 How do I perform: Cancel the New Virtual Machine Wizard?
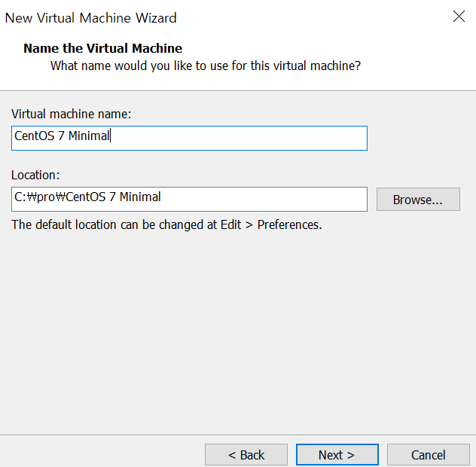pyautogui.click(x=429, y=455)
